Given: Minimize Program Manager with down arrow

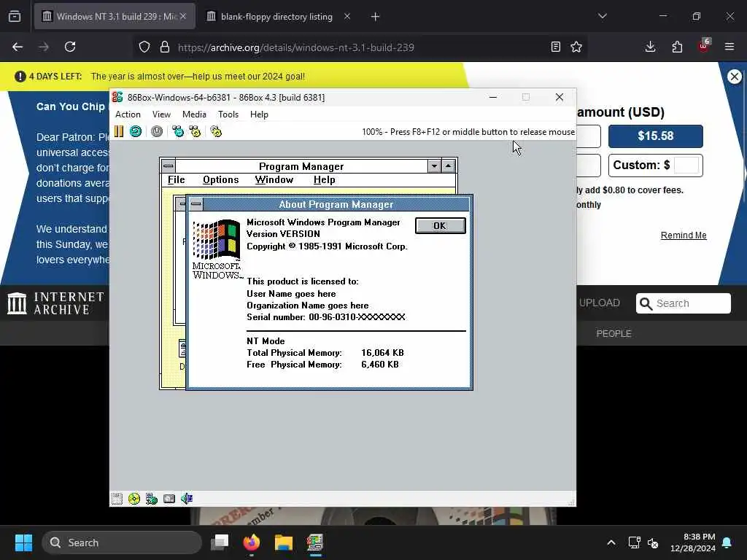Looking at the screenshot, I should click(434, 166).
